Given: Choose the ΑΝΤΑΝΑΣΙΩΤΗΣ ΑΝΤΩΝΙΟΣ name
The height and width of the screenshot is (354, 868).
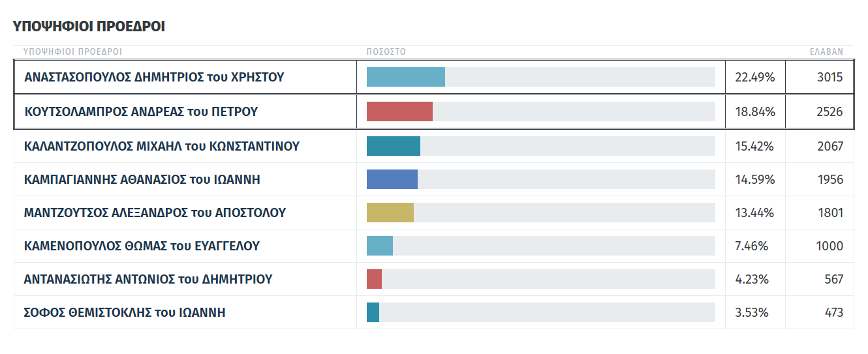Looking at the screenshot, I should pos(148,279).
